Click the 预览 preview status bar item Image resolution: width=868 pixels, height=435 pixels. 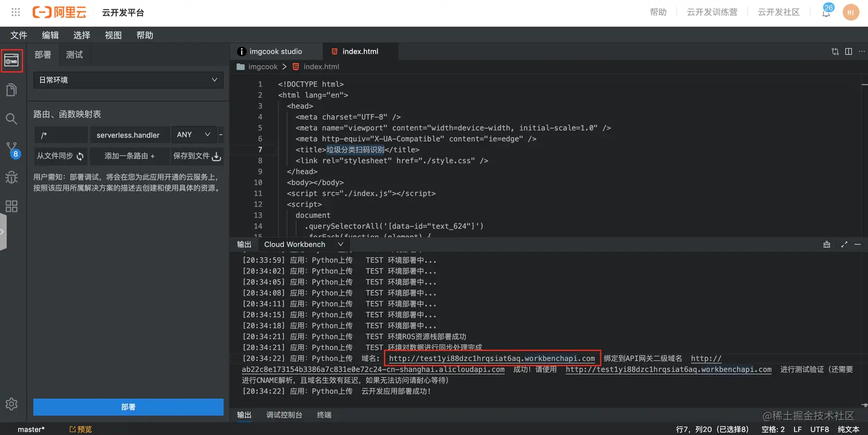click(80, 429)
